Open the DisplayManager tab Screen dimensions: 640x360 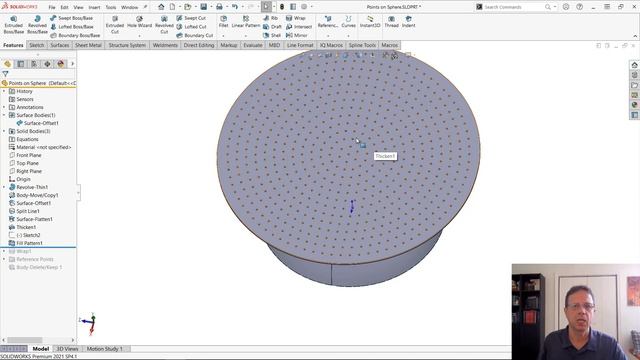pos(61,64)
